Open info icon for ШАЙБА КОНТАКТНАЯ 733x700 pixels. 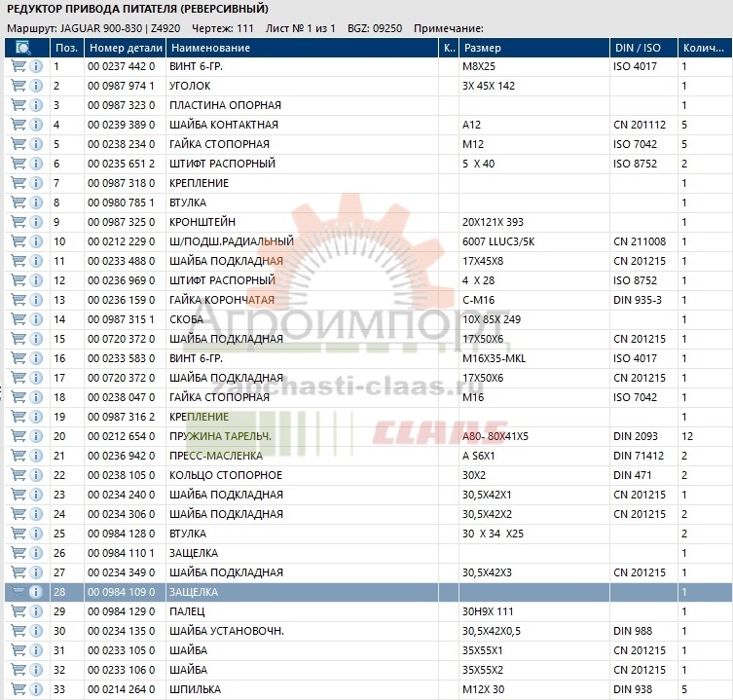click(x=36, y=125)
